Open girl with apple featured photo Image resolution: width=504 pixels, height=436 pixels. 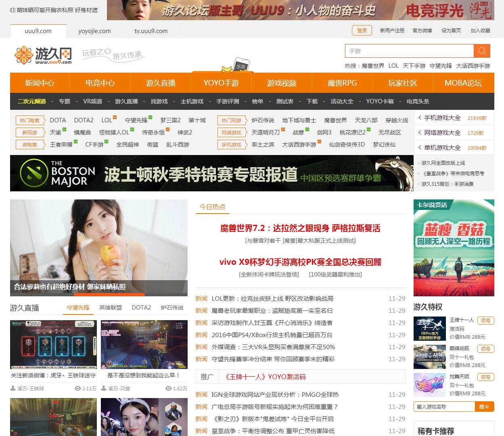99,248
